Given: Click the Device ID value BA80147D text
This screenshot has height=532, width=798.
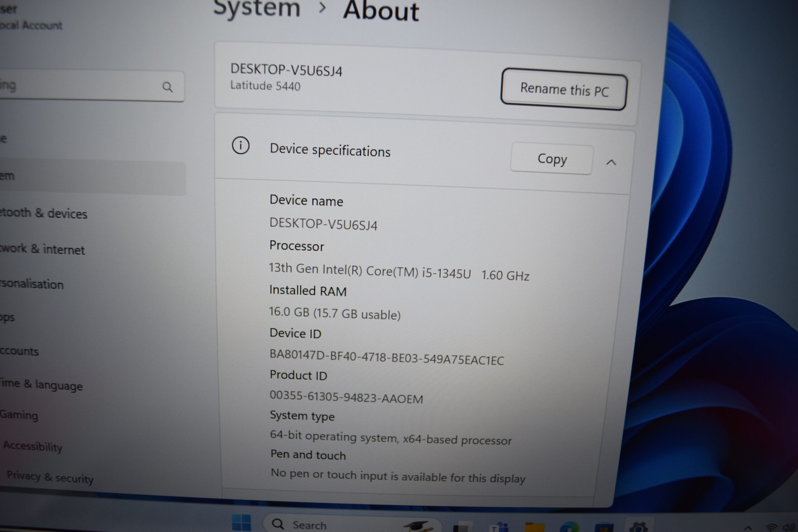Looking at the screenshot, I should pos(387,357).
